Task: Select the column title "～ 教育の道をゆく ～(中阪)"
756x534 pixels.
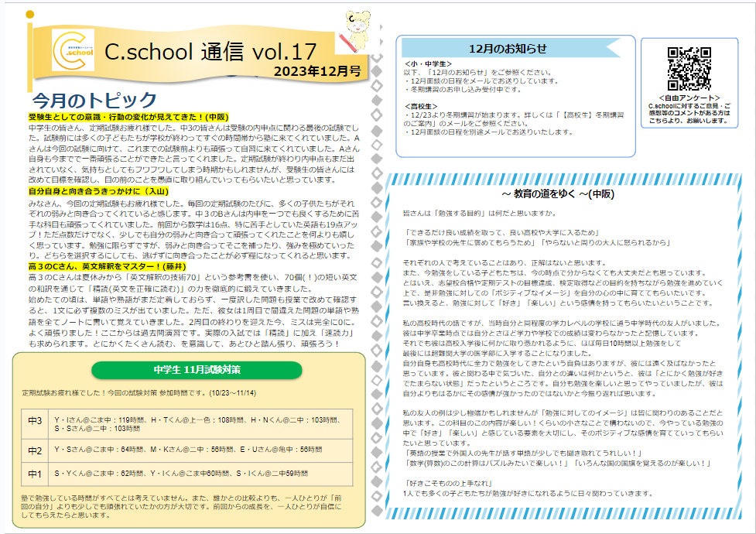Action: (558, 194)
